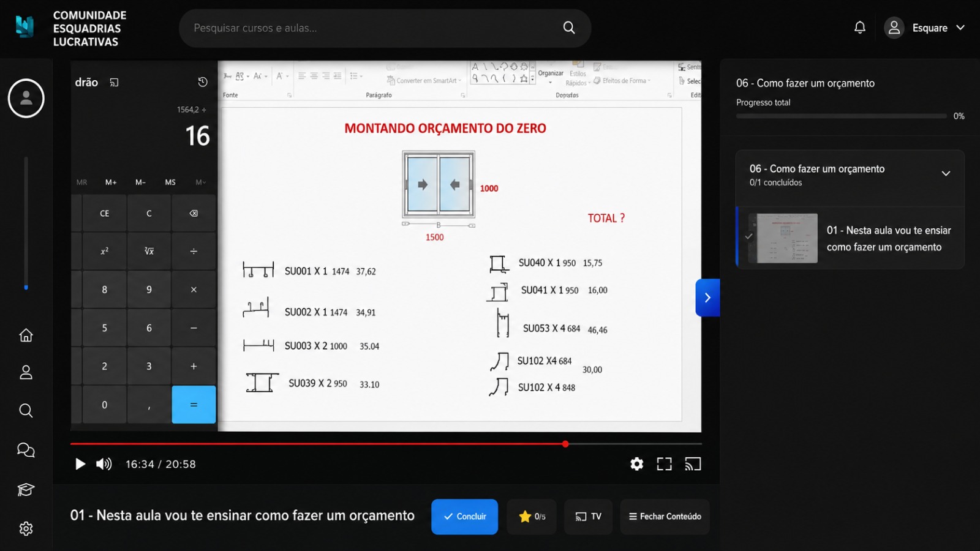Click the calculator decimal comma key
The height and width of the screenshot is (551, 980).
pos(149,405)
